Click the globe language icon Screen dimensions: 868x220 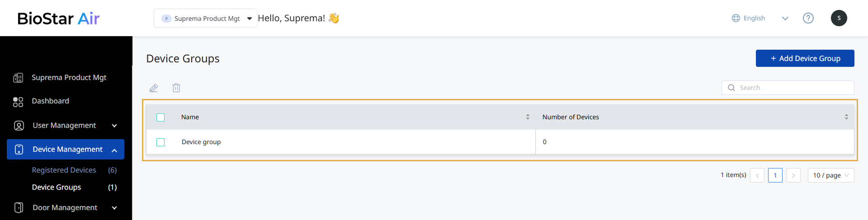[x=736, y=18]
